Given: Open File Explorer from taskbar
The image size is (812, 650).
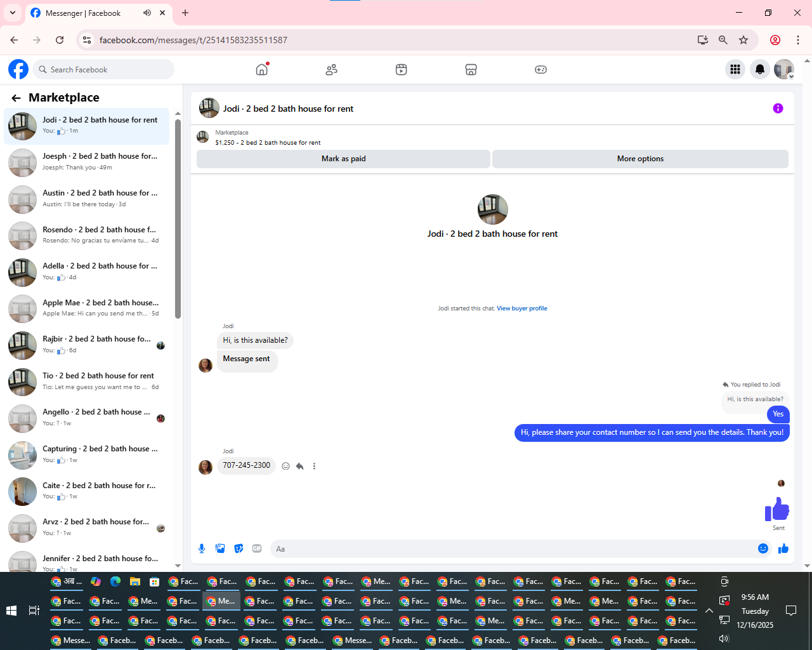Looking at the screenshot, I should [134, 581].
